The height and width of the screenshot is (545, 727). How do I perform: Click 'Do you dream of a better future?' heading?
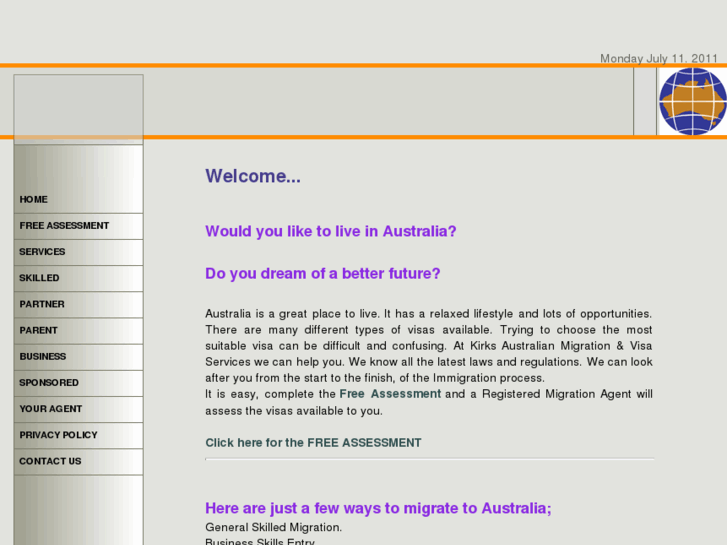(x=323, y=274)
